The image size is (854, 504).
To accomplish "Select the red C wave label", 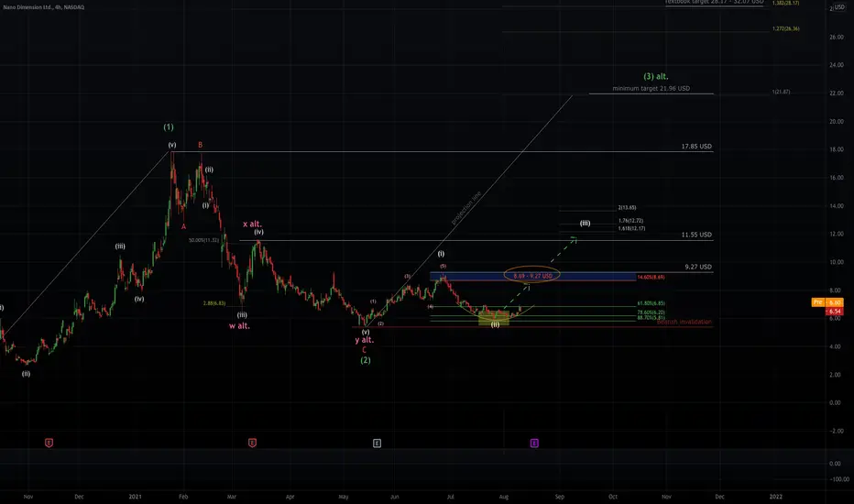I will (365, 350).
